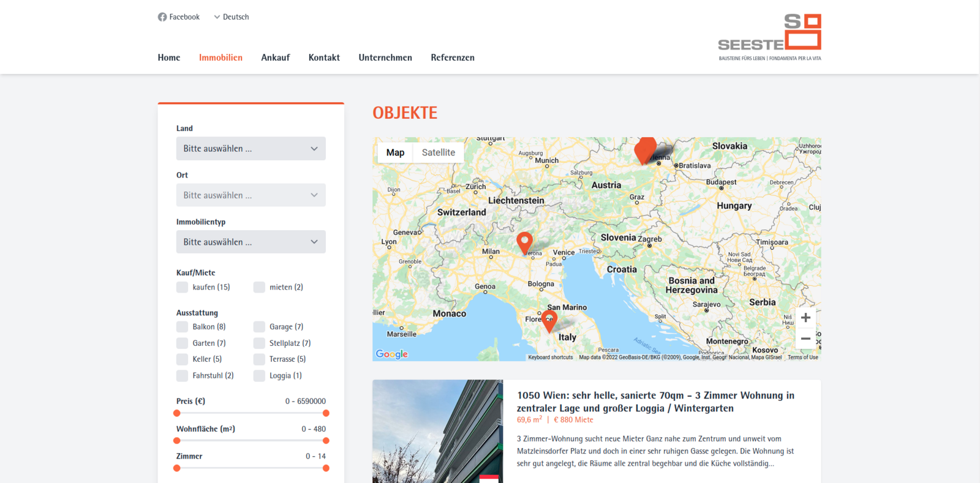
Task: Switch map to Satellite view
Action: point(438,152)
